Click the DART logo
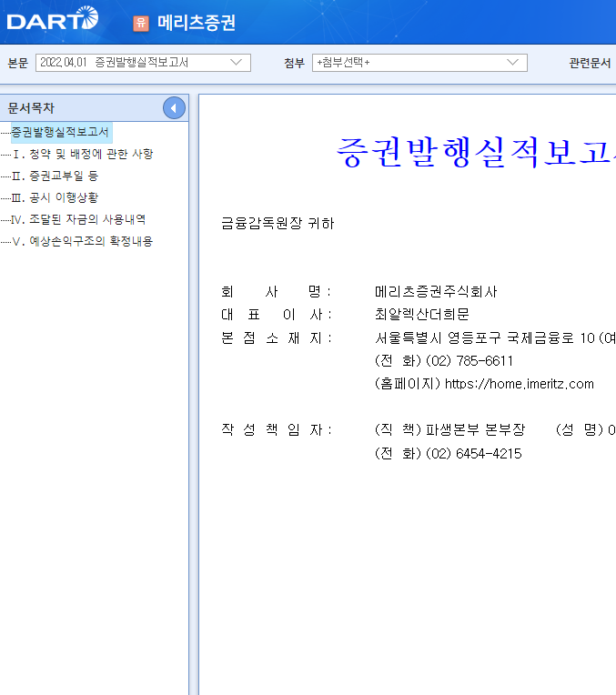Viewport: 616px width, 695px height. (x=53, y=18)
